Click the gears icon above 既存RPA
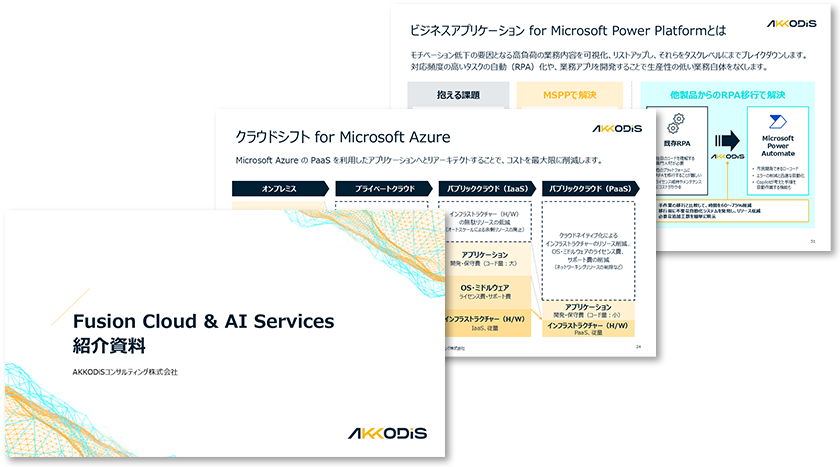The width and height of the screenshot is (840, 467). [676, 124]
